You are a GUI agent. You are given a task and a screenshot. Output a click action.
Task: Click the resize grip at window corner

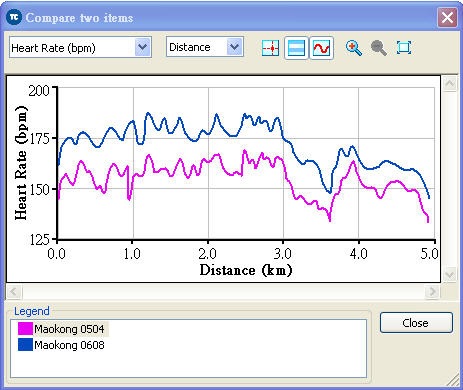tap(453, 380)
